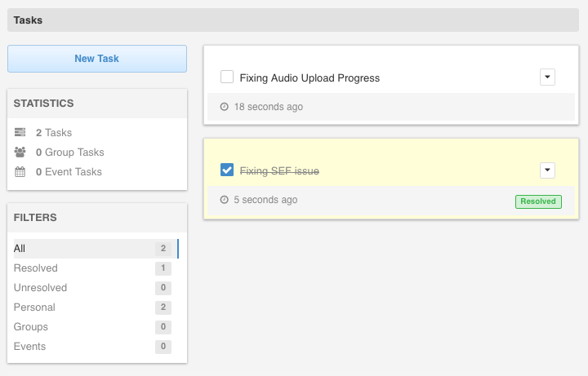
Task: Uncheck the Fixing SEF issue checkbox
Action: (x=228, y=170)
